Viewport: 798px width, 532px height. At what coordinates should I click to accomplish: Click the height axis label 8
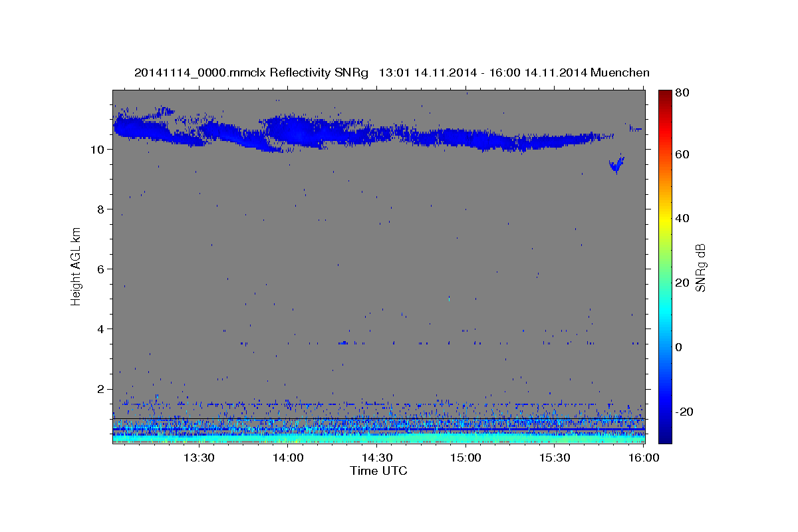[101, 209]
